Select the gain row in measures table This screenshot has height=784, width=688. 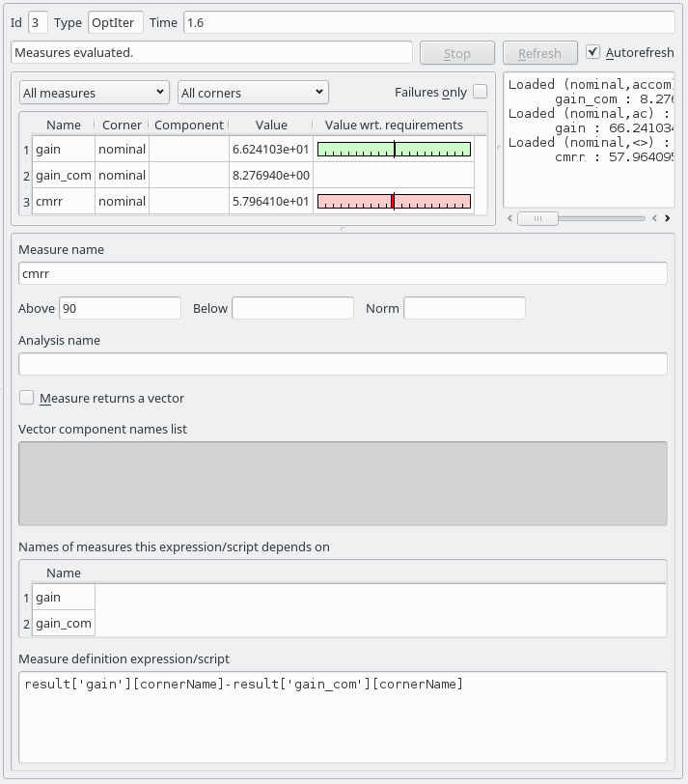64,150
